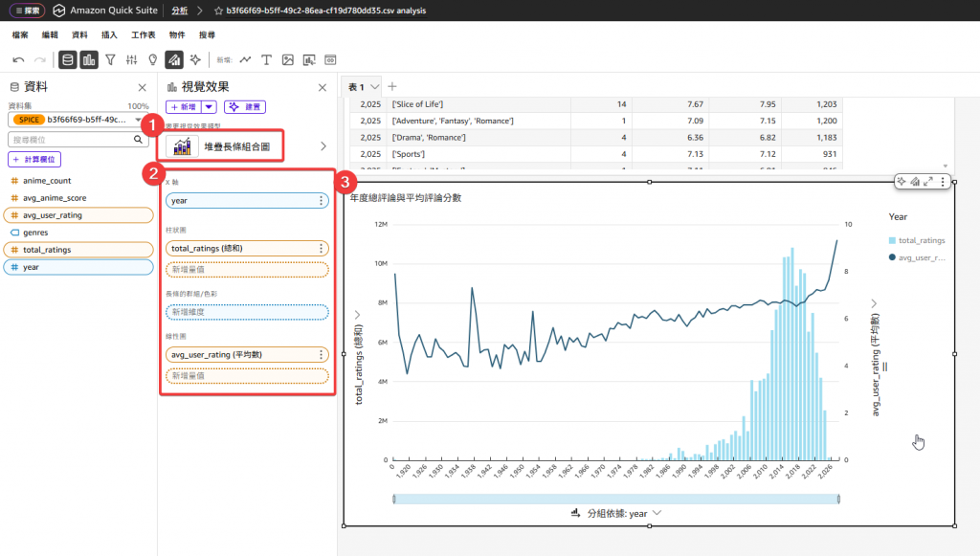Open the 新增 dropdown arrow
The image size is (980, 556).
[209, 107]
